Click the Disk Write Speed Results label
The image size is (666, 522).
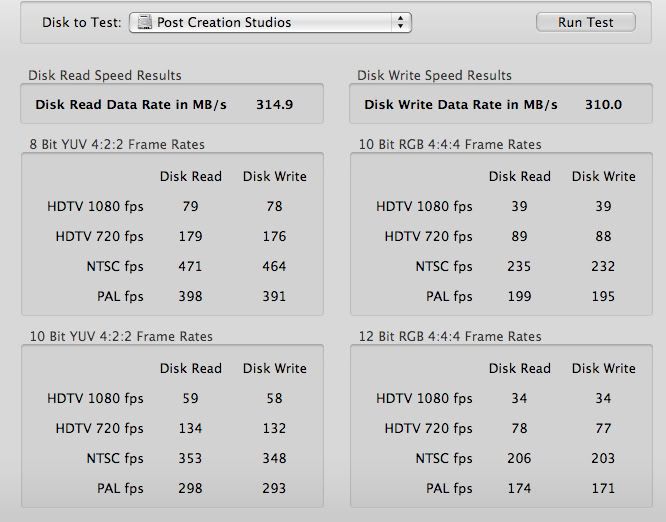435,76
